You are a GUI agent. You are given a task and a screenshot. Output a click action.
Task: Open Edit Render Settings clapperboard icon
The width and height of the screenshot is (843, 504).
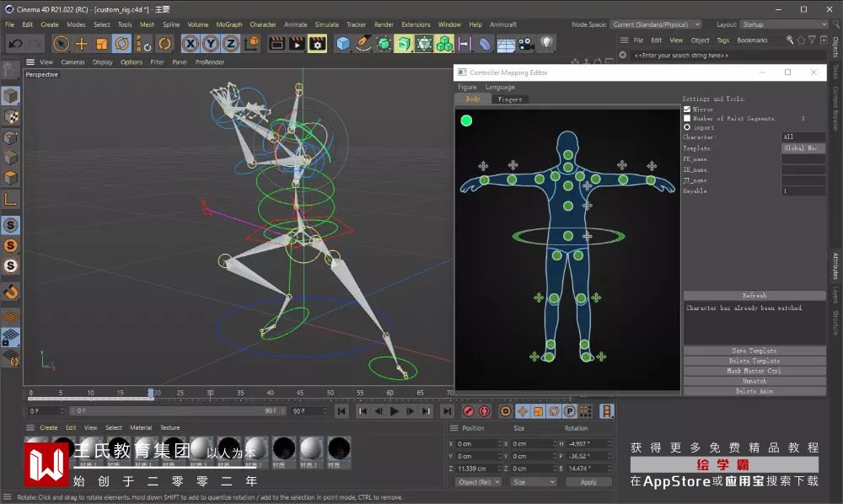317,43
